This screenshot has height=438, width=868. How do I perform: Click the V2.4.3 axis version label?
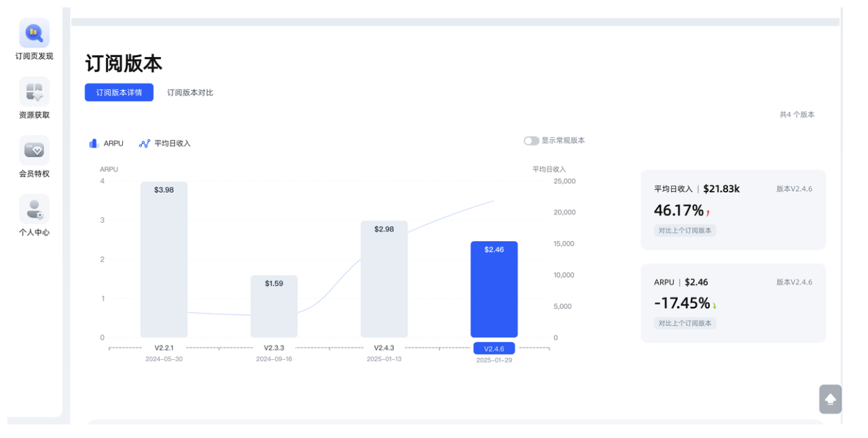coord(384,348)
